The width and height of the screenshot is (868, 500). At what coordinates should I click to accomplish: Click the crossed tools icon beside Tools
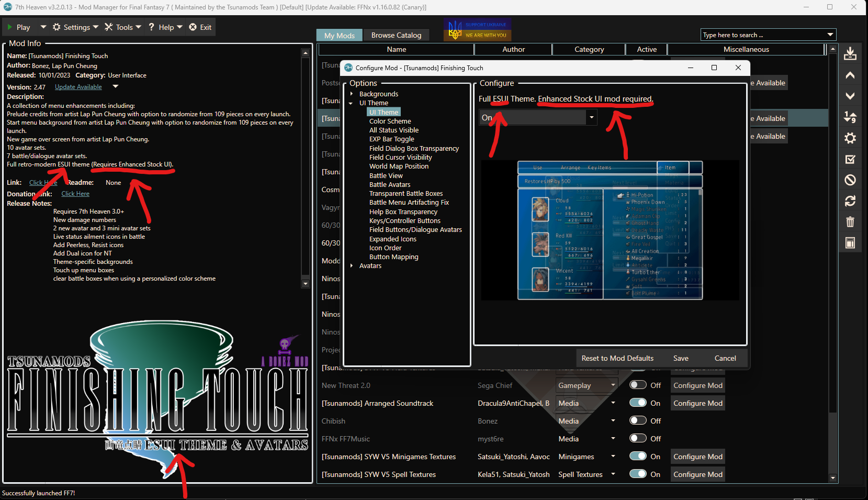(109, 27)
